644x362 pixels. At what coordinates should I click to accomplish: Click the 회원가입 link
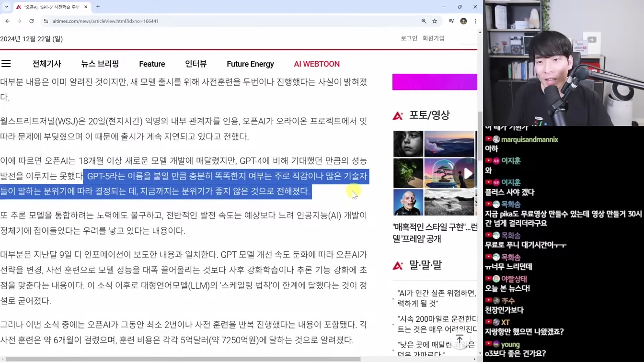[433, 38]
